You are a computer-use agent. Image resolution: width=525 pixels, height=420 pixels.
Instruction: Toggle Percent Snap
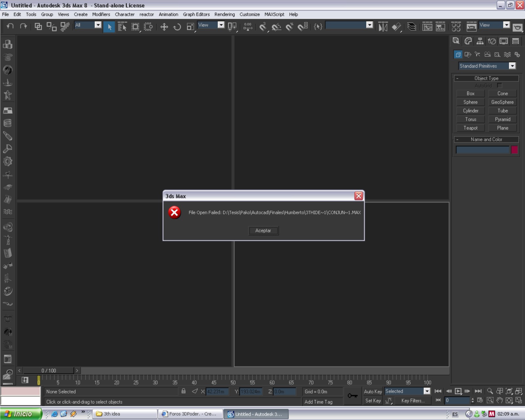tap(289, 27)
